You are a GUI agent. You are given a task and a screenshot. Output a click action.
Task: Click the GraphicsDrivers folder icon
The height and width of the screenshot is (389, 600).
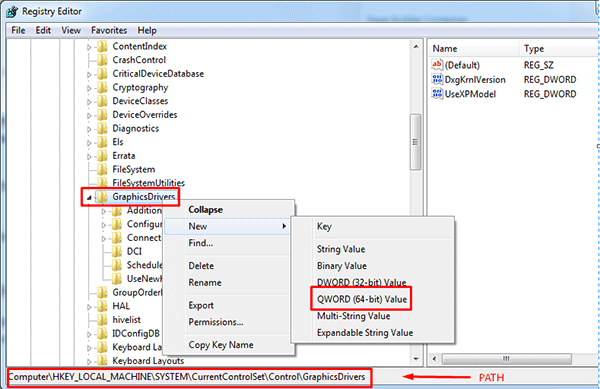[102, 197]
